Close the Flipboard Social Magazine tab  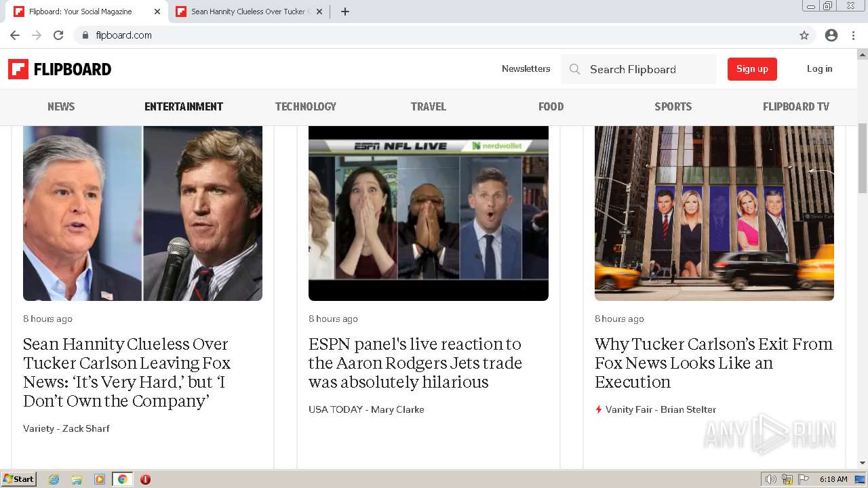click(x=157, y=12)
